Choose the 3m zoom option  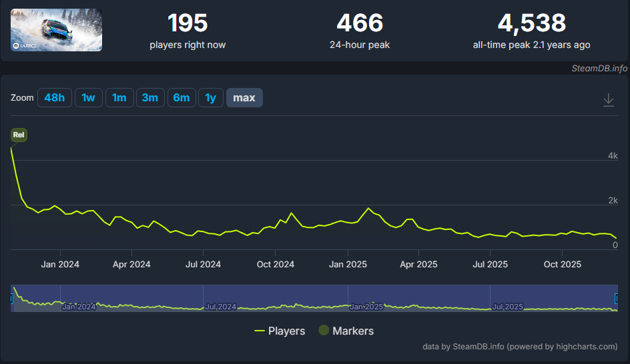(149, 98)
